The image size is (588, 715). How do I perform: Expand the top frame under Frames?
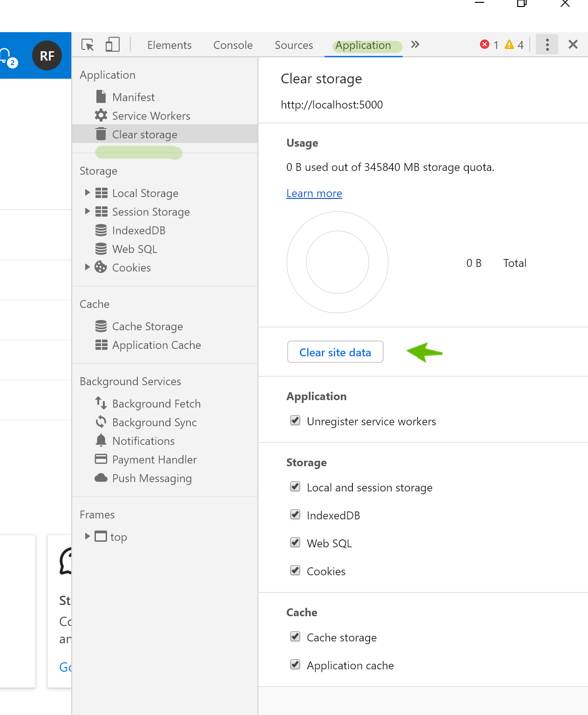click(x=88, y=536)
